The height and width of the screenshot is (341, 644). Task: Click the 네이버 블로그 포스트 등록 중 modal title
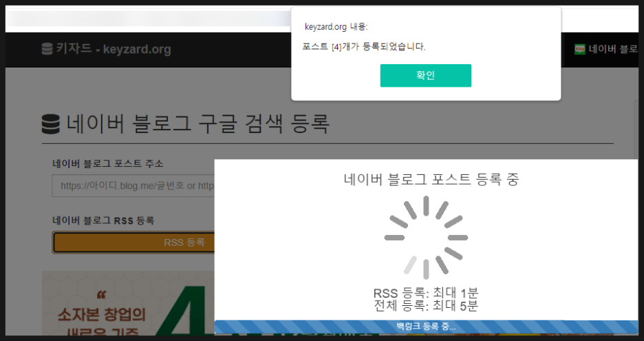[x=431, y=179]
